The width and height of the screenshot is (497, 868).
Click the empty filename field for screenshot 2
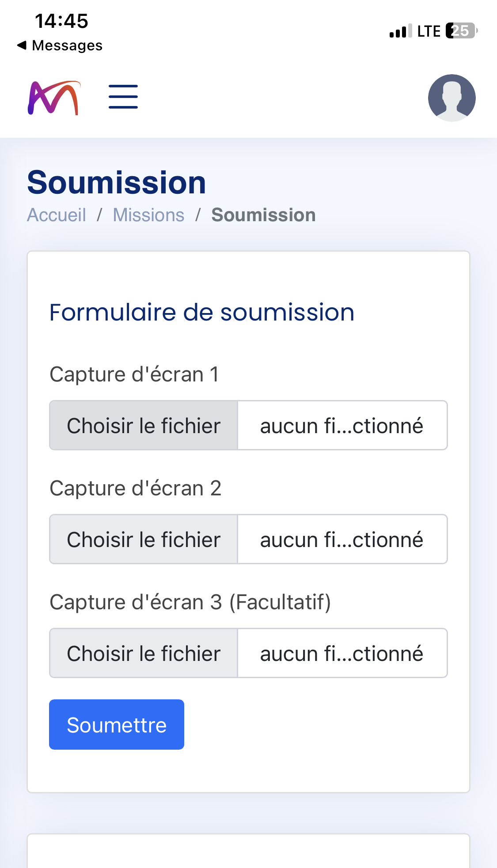pyautogui.click(x=342, y=540)
